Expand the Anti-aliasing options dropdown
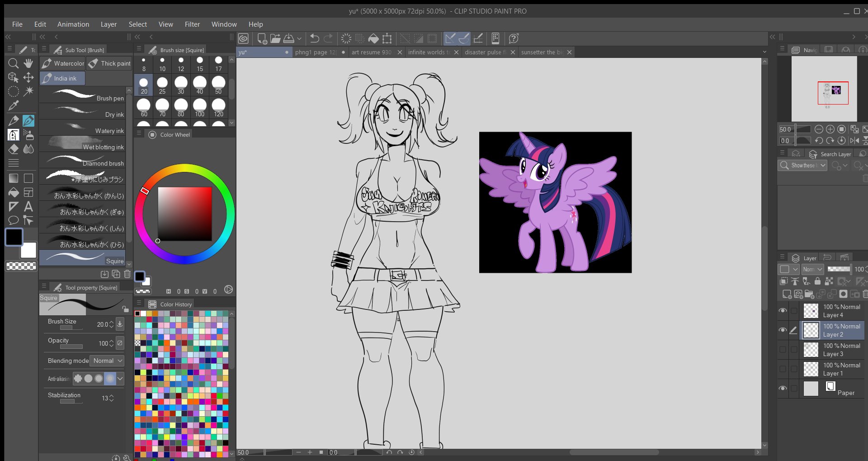 [x=120, y=378]
